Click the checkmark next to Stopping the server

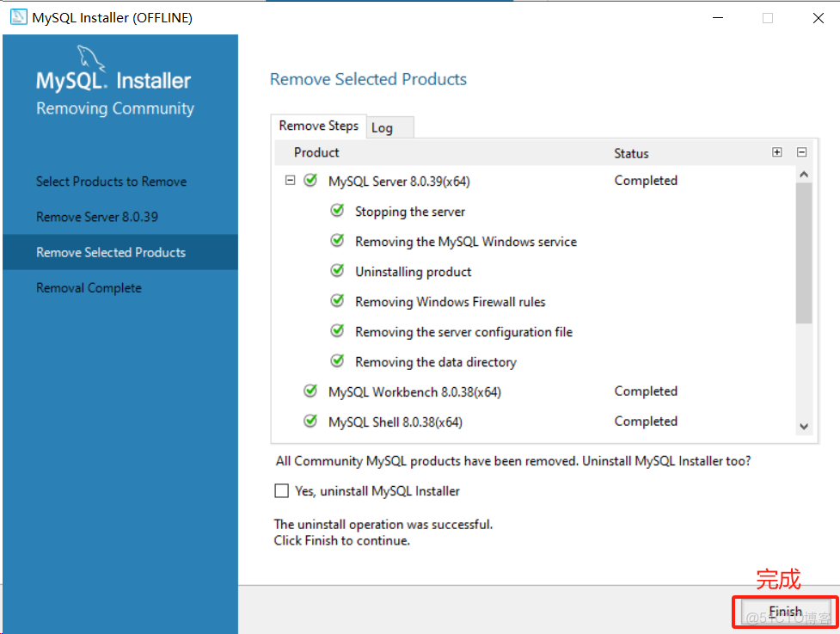tap(336, 211)
